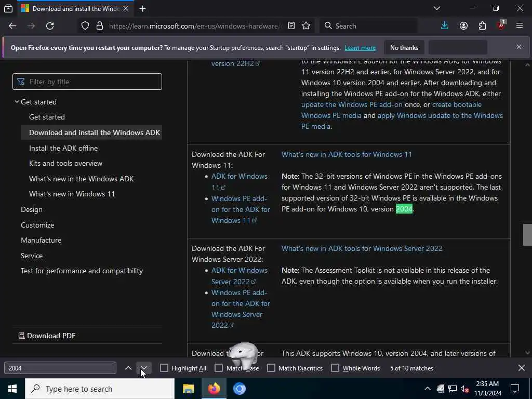This screenshot has width=532, height=399.
Task: Open the Firefox account icon
Action: tap(463, 26)
